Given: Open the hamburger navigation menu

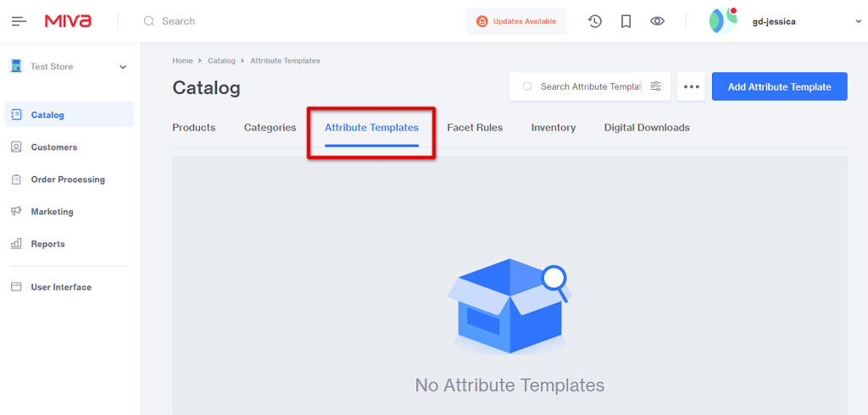Looking at the screenshot, I should tap(19, 21).
